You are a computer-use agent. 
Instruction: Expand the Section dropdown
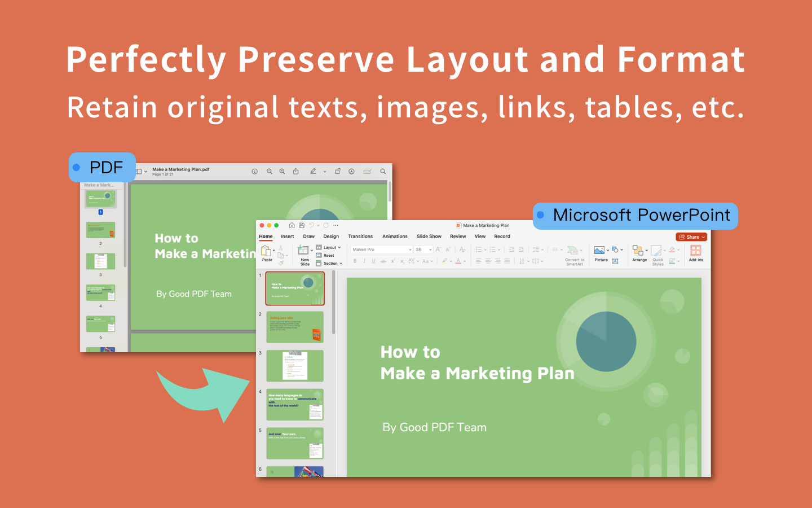[341, 264]
